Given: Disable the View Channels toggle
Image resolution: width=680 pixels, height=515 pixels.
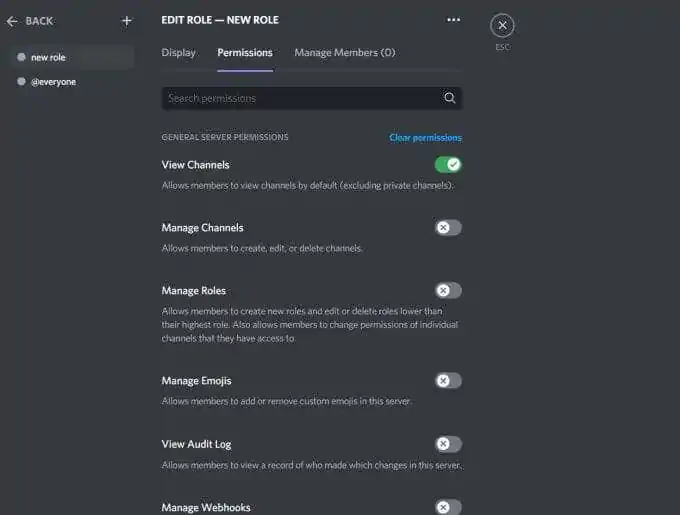Looking at the screenshot, I should pos(448,165).
